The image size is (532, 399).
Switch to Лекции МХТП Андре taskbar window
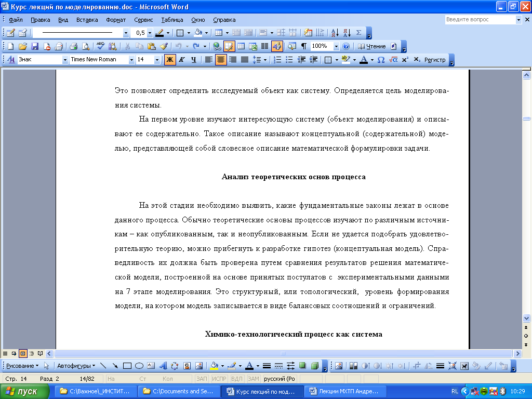point(345,392)
